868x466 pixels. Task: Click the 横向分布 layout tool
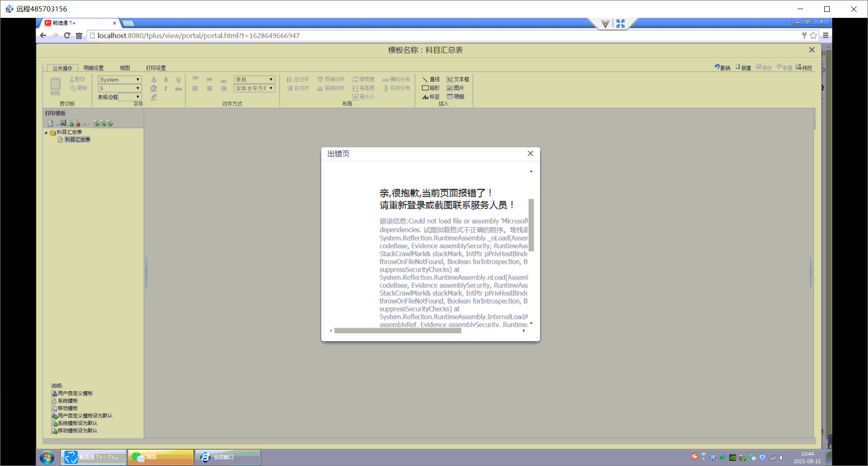tap(396, 79)
